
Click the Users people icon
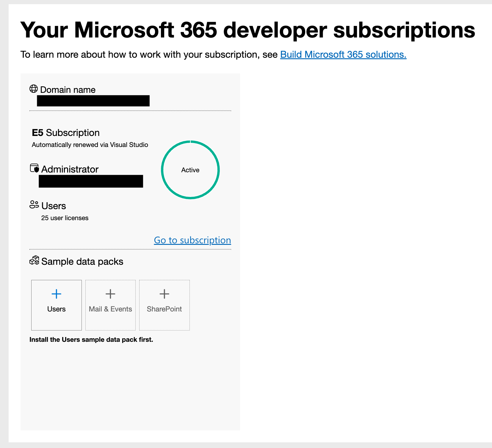pyautogui.click(x=34, y=205)
